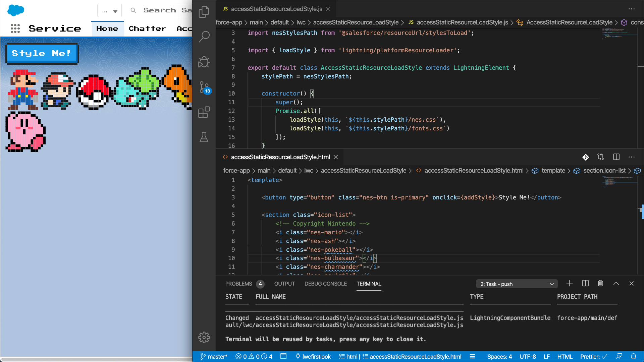
Task: Click the window icon in status bar
Action: 283,356
